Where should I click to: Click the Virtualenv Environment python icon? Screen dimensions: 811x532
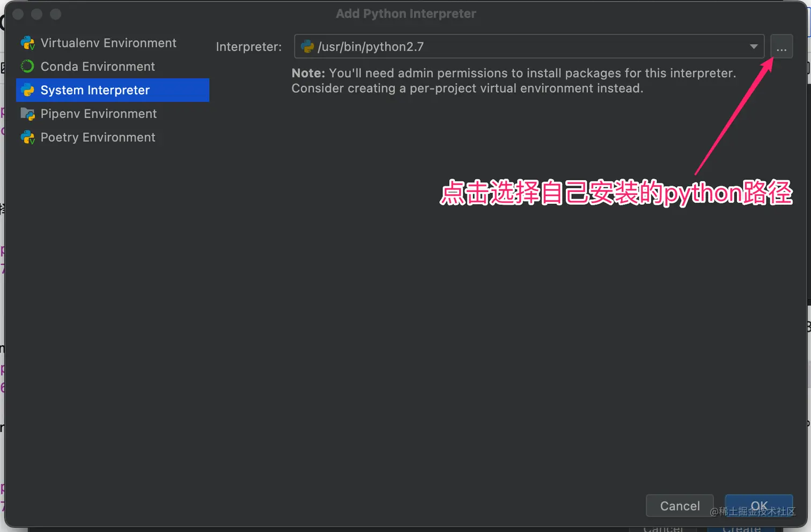[x=27, y=43]
